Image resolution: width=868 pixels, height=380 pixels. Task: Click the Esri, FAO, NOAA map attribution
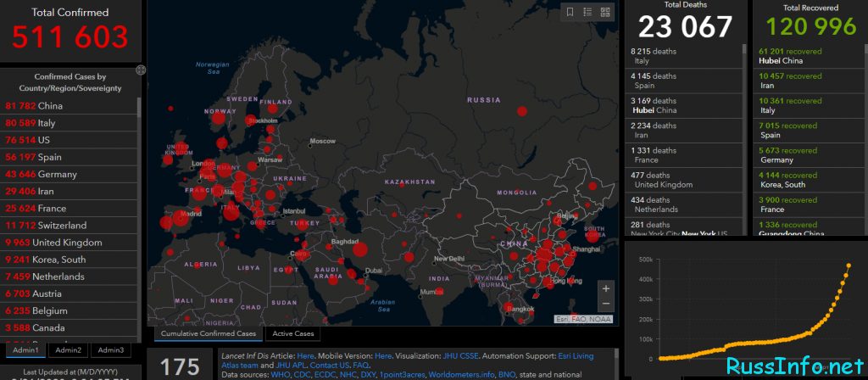(x=583, y=319)
